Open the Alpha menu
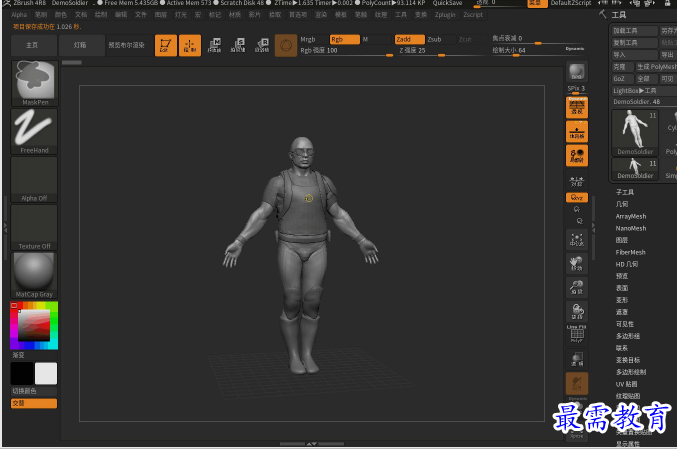Viewport: 677px width, 449px height. [x=19, y=15]
